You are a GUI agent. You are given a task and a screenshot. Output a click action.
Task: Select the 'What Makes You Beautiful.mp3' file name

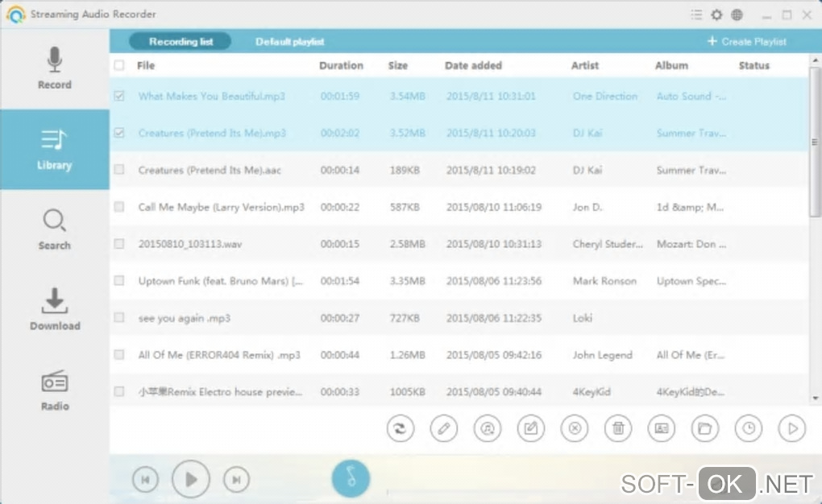point(211,96)
